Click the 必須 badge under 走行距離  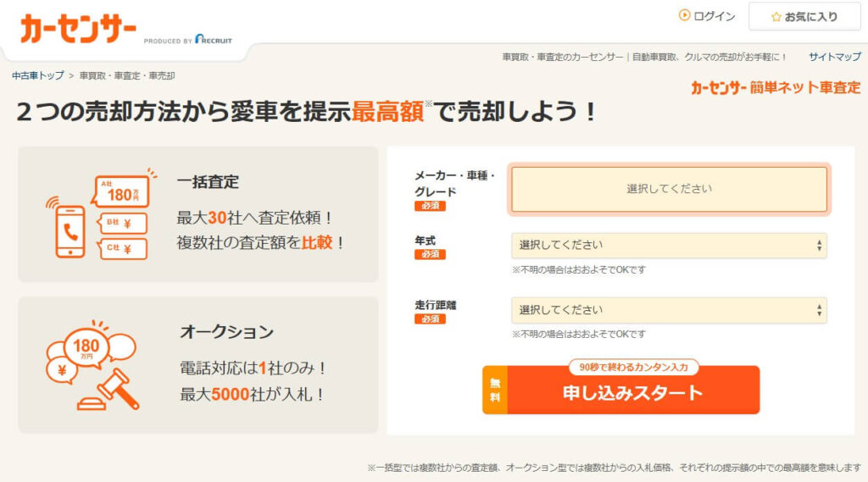(x=430, y=319)
